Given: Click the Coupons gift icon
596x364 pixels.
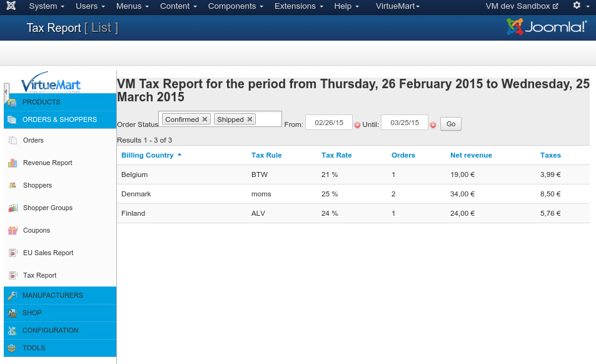Looking at the screenshot, I should (x=13, y=230).
